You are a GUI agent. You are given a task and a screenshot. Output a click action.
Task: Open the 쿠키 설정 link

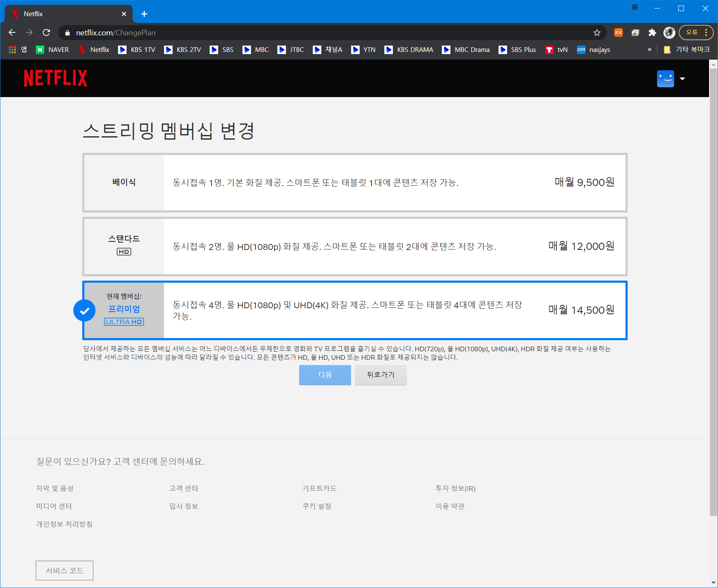pos(317,506)
